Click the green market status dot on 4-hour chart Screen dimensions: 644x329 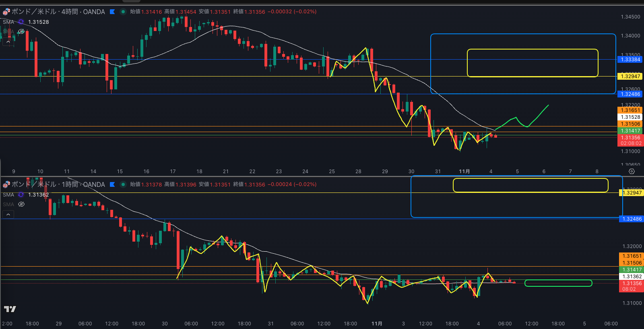pos(123,12)
